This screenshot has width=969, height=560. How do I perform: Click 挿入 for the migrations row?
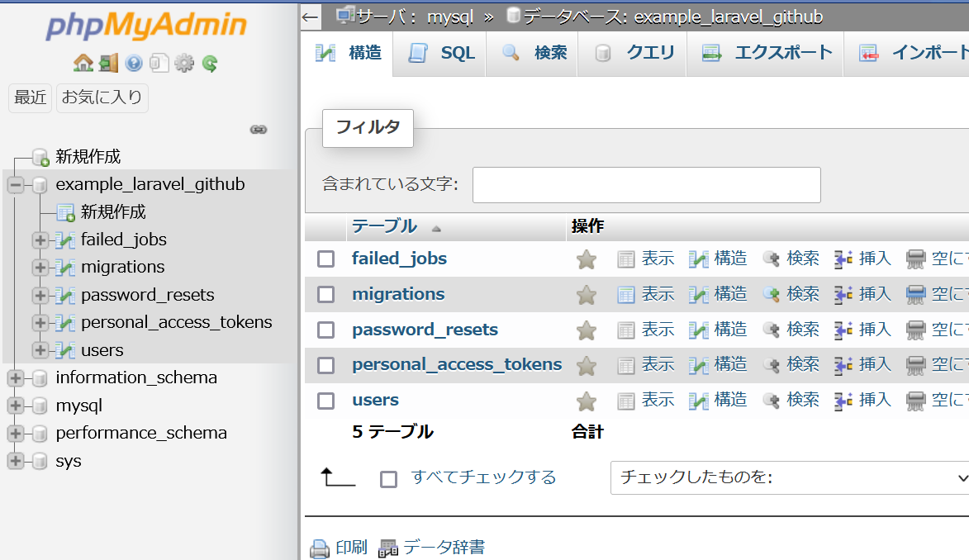875,294
